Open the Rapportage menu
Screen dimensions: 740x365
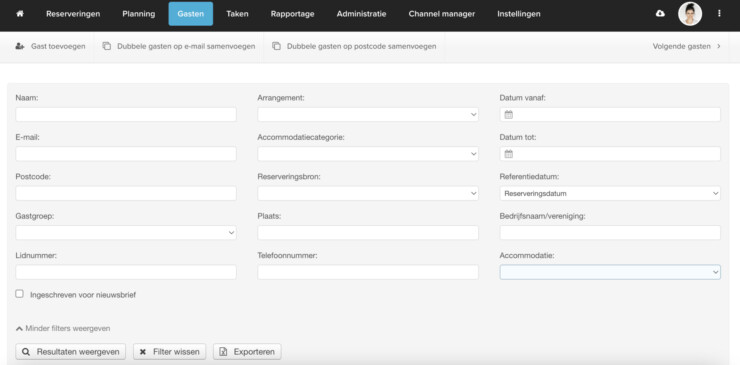pyautogui.click(x=293, y=14)
